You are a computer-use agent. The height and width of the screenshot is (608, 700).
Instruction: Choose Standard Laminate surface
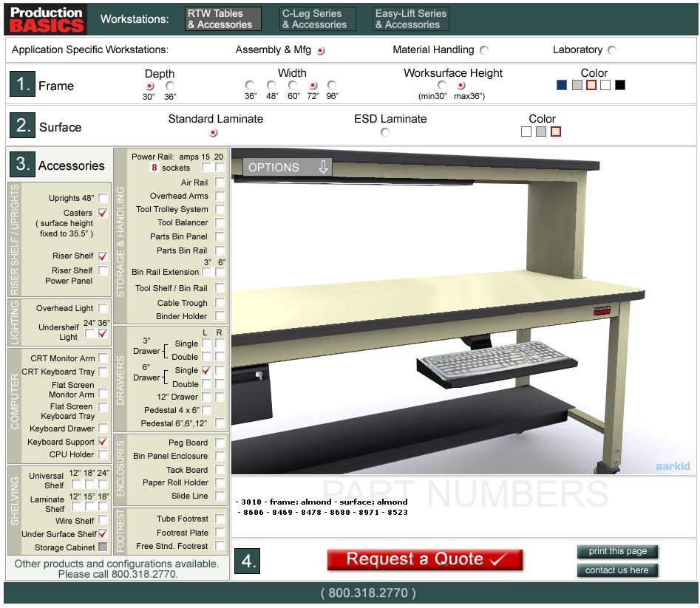(x=214, y=132)
